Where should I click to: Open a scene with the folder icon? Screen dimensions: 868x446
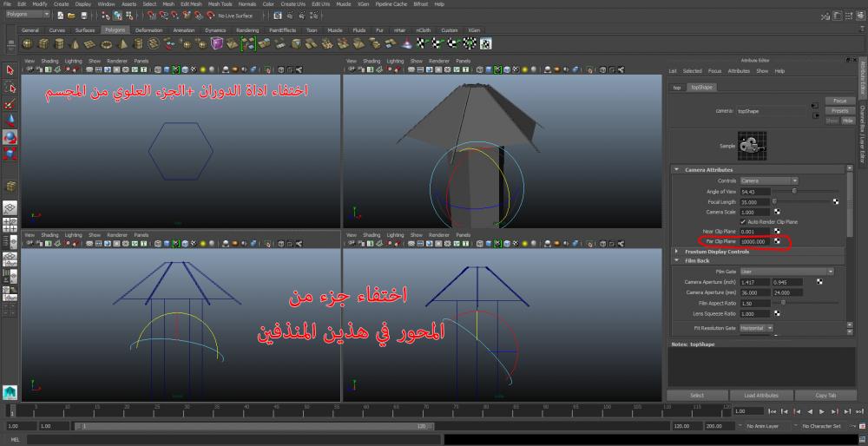[x=71, y=15]
